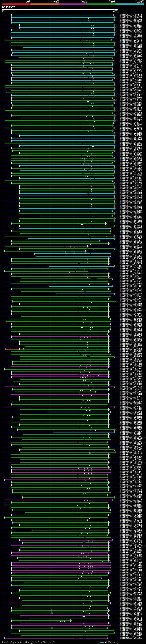
Task: Select the UniRef100_C6SV67 label
Action: click(x=131, y=168)
